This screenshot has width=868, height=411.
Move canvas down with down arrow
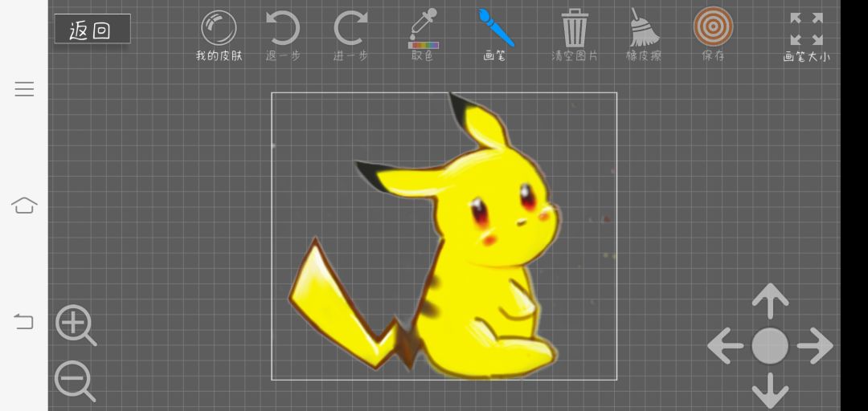(770, 391)
